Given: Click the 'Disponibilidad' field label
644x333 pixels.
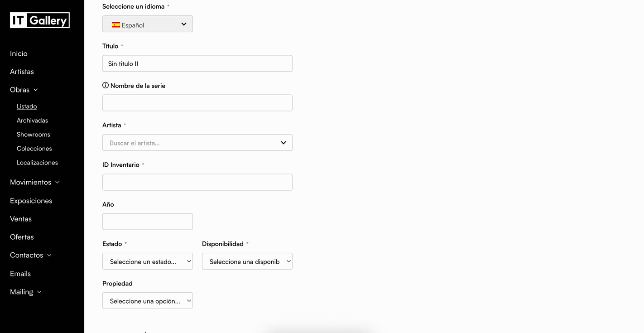Looking at the screenshot, I should point(223,244).
